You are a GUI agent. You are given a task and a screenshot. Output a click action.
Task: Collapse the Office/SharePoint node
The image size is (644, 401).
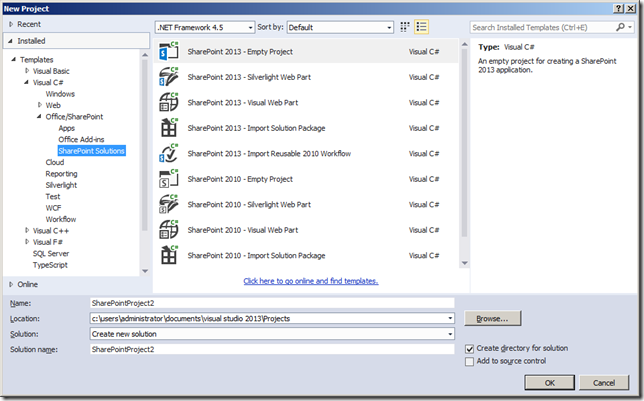coord(39,116)
